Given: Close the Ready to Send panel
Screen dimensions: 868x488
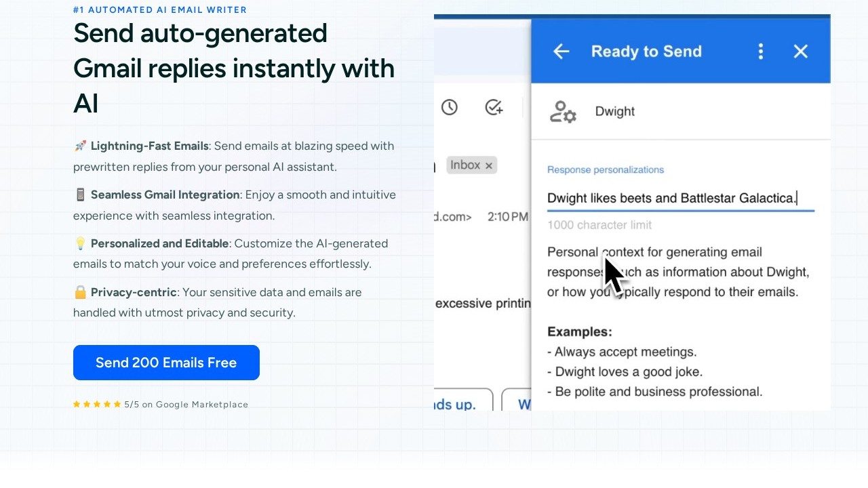Looking at the screenshot, I should tap(801, 52).
